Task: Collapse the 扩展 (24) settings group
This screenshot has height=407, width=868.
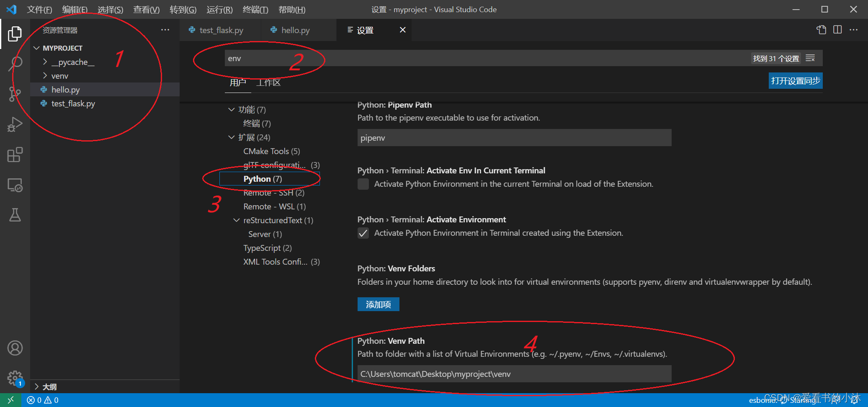Action: pos(231,137)
